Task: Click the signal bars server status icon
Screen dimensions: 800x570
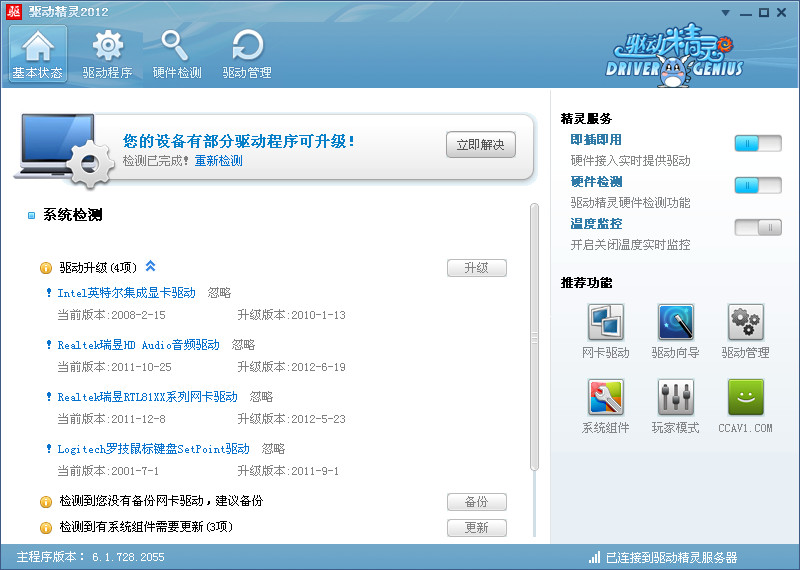Action: 594,557
